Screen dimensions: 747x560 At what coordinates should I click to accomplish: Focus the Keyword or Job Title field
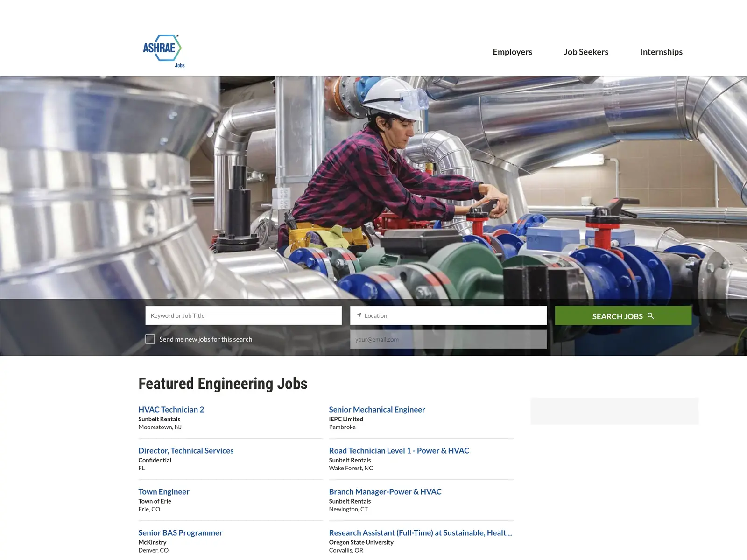pyautogui.click(x=244, y=315)
